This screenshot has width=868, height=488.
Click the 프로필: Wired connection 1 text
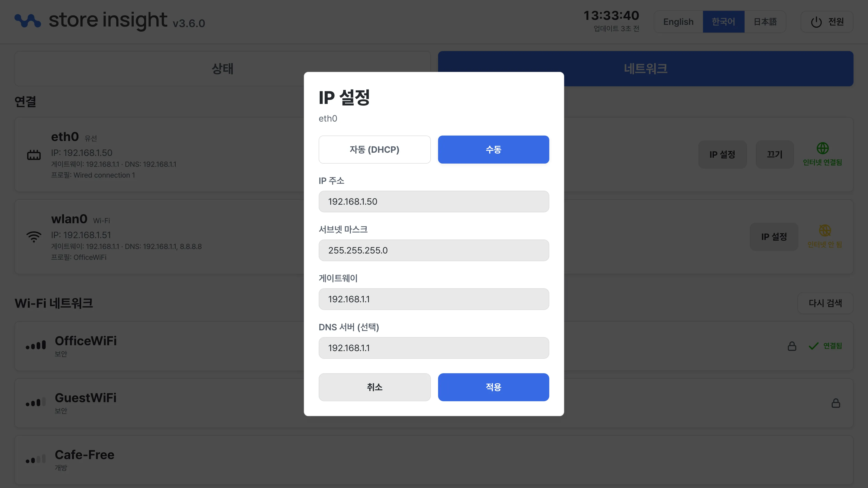(x=93, y=175)
